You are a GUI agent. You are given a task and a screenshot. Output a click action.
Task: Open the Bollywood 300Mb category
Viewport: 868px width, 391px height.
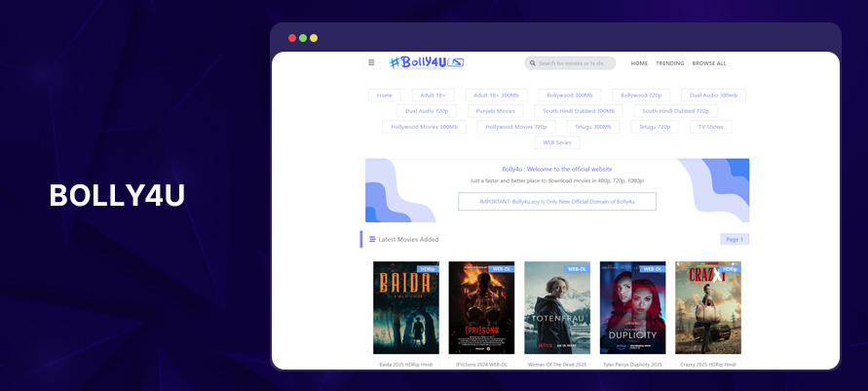(x=570, y=96)
